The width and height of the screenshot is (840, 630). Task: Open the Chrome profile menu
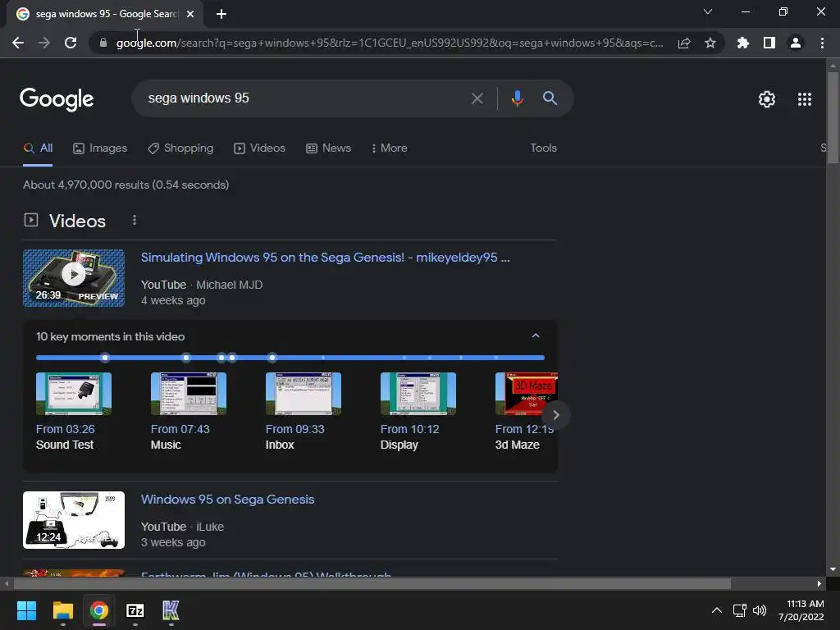(x=796, y=43)
